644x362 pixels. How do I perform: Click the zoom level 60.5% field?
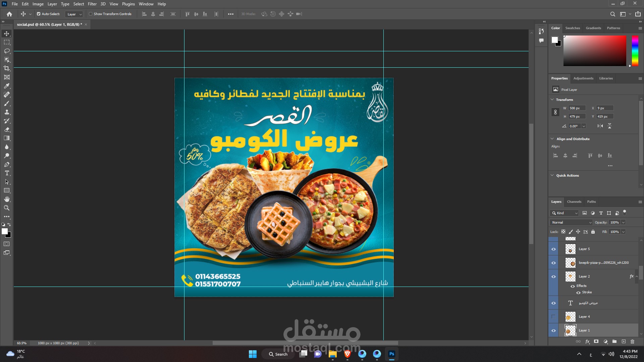click(x=22, y=343)
